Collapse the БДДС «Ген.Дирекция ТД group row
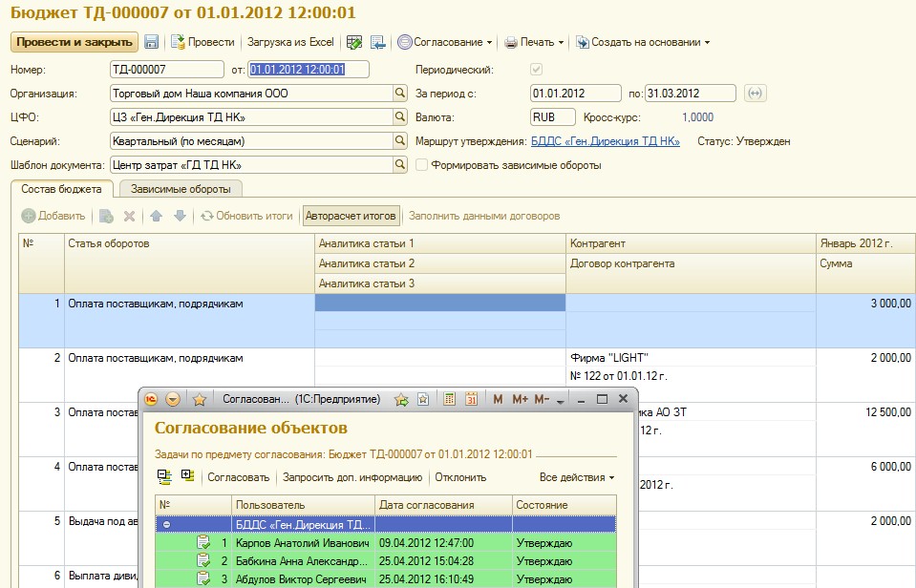The image size is (916, 588). (x=166, y=524)
